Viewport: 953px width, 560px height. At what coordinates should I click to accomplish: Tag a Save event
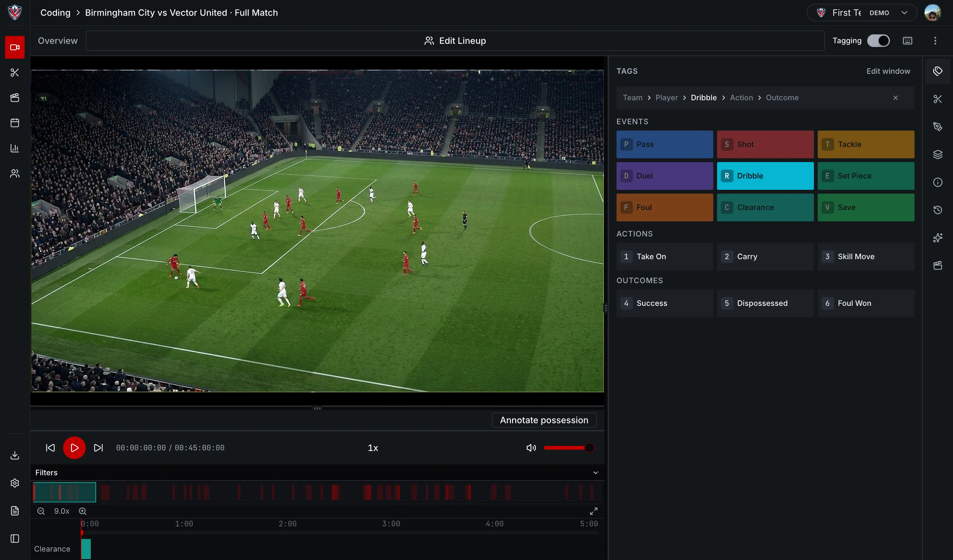point(866,207)
